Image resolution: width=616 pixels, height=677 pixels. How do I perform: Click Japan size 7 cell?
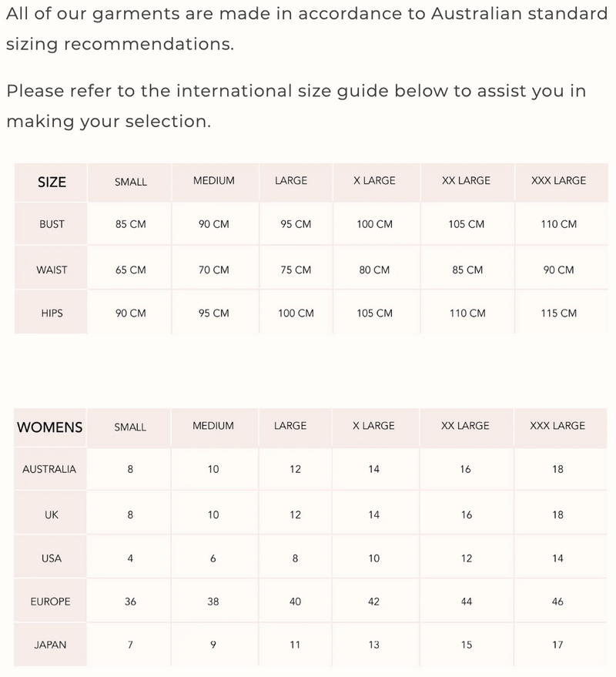click(x=130, y=645)
